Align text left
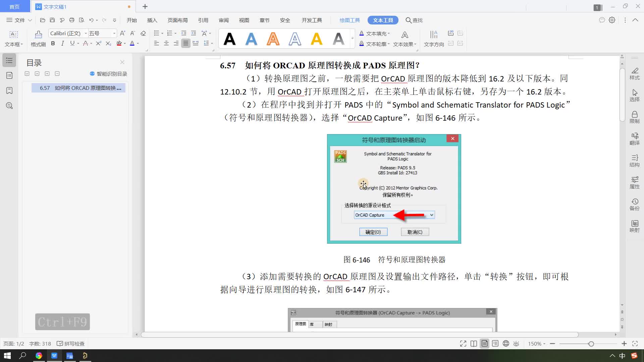This screenshot has width=644, height=362. pyautogui.click(x=156, y=43)
